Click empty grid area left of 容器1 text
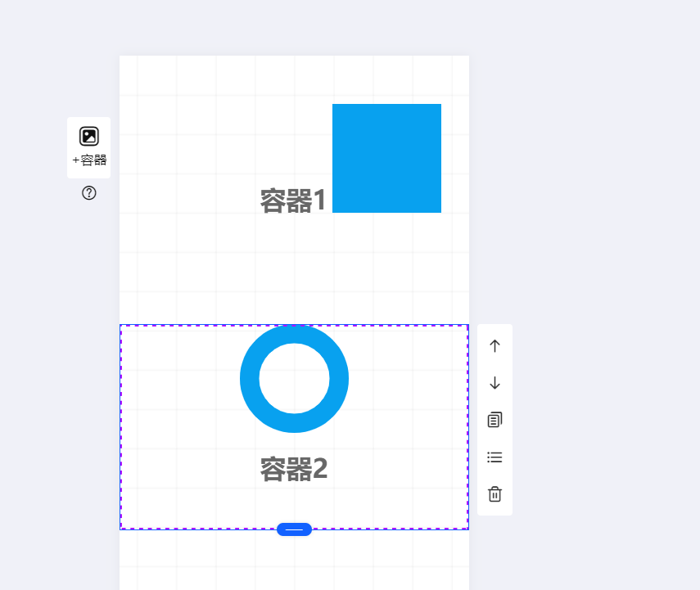This screenshot has width=700, height=590. pyautogui.click(x=187, y=200)
